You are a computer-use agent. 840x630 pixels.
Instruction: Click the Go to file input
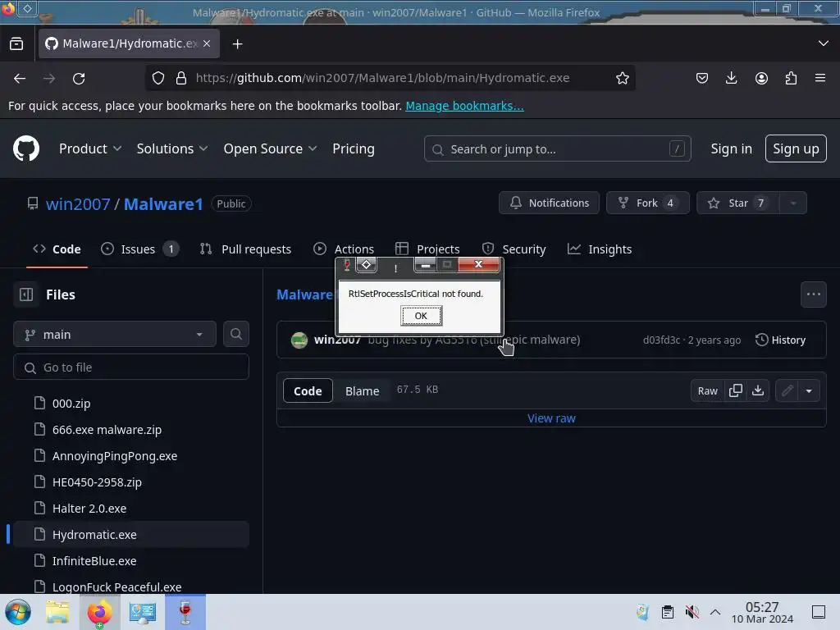(131, 367)
